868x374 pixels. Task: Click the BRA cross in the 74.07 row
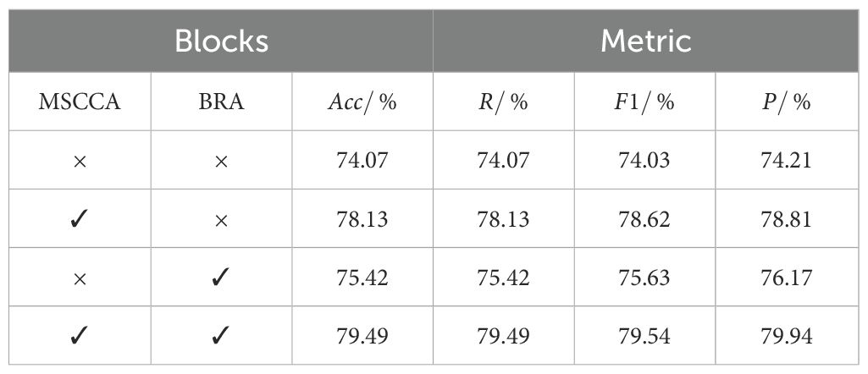pos(221,162)
